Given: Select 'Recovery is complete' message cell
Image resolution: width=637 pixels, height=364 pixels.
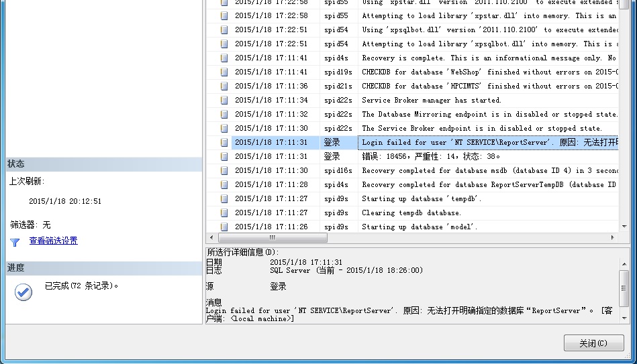Looking at the screenshot, I should coord(489,58).
